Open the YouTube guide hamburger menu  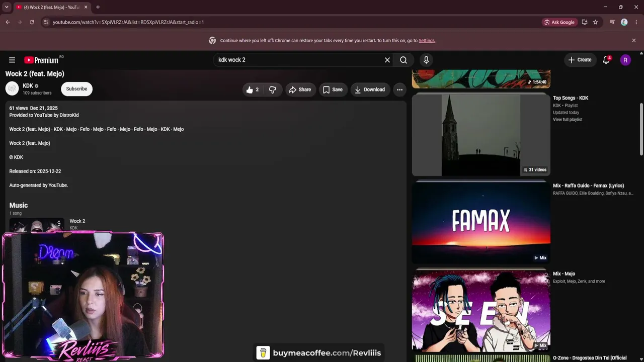point(12,60)
